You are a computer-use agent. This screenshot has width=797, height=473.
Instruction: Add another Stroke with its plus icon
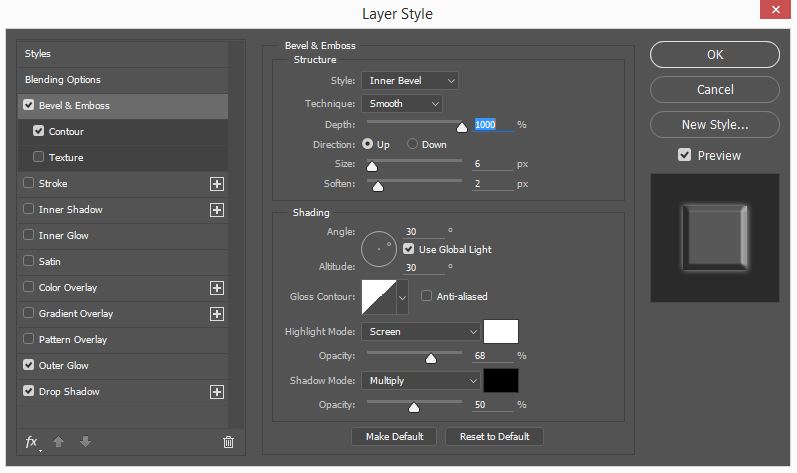(x=217, y=184)
